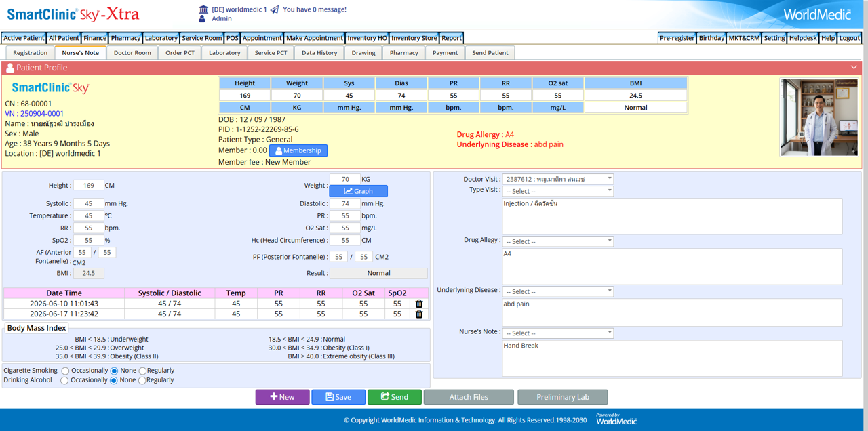The image size is (868, 431).
Task: Click the O2 Sat input field
Action: click(x=345, y=228)
